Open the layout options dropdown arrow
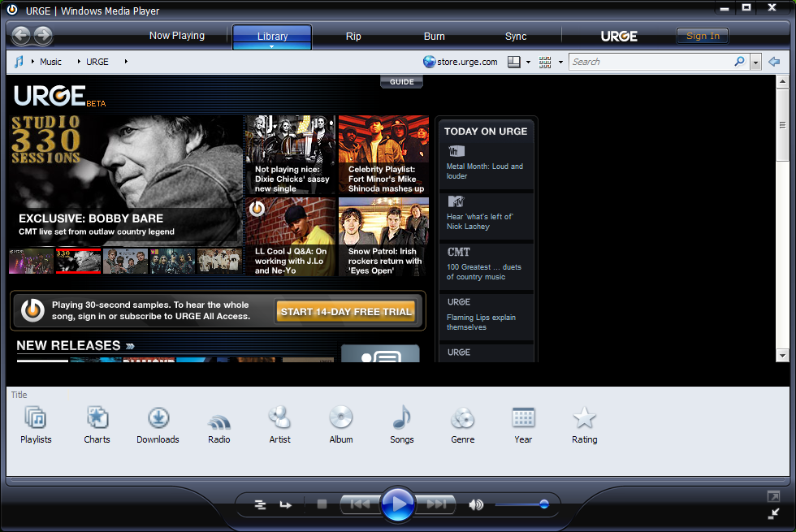Screen dimensions: 796x532 coord(528,62)
